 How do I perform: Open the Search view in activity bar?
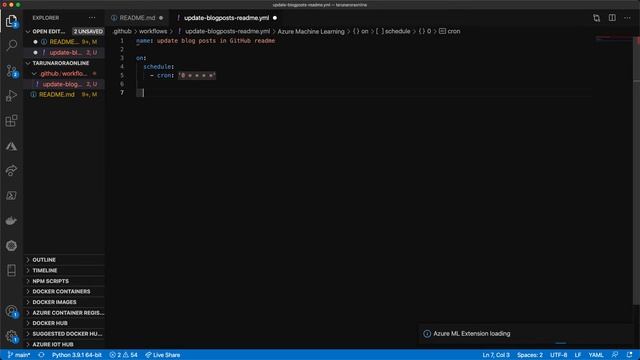(11, 45)
